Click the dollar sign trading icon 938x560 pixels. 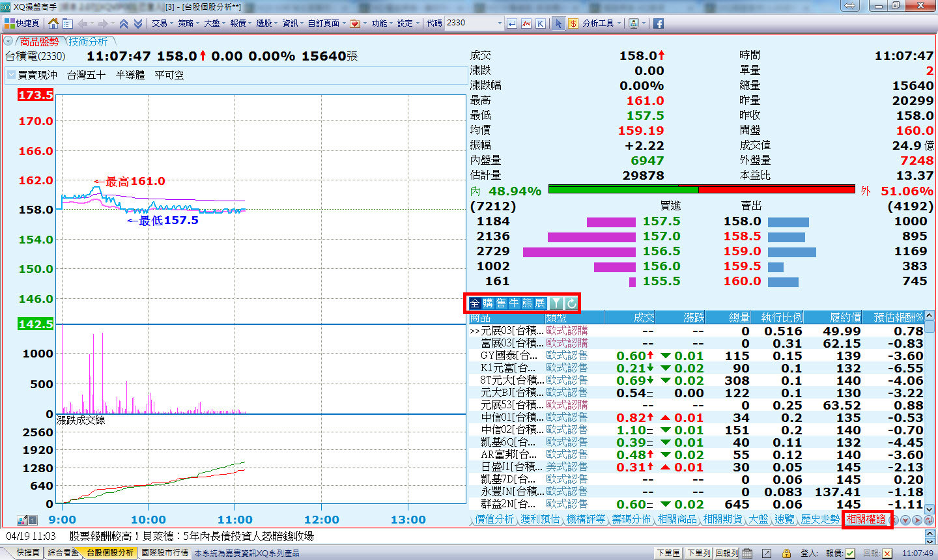coord(573,23)
